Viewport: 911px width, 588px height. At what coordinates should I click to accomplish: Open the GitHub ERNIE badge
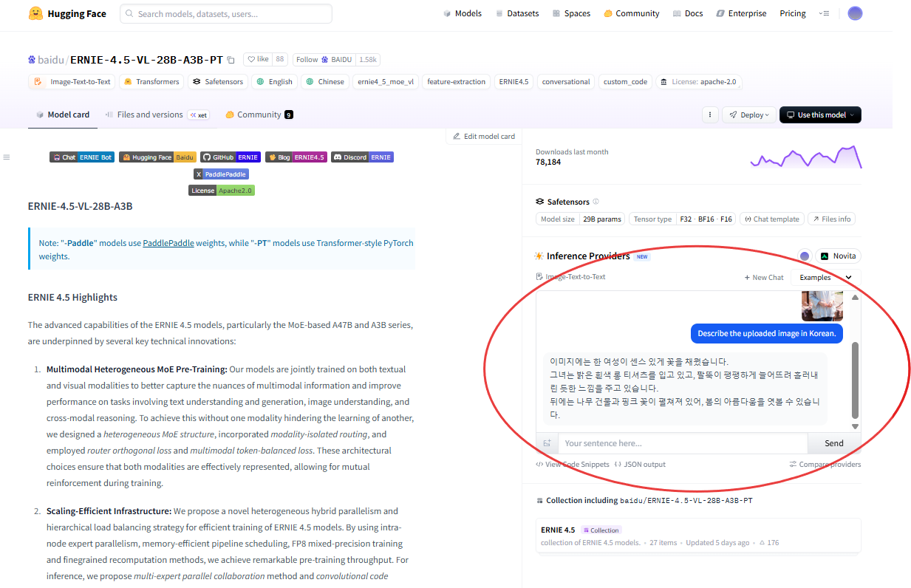[x=231, y=157]
